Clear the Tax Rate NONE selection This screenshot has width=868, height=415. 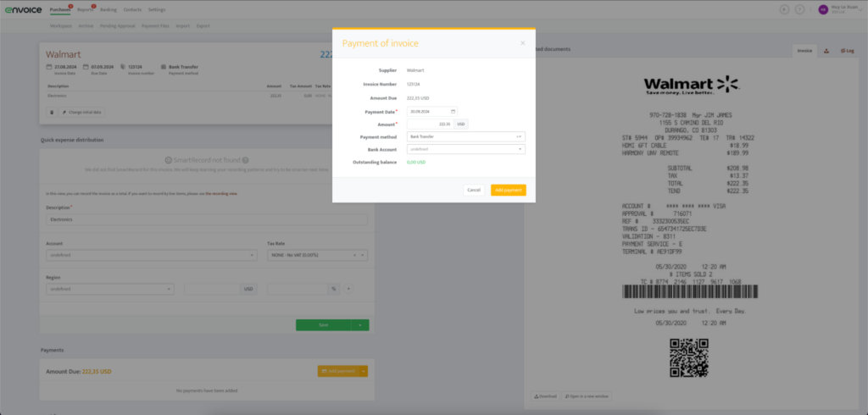pyautogui.click(x=355, y=256)
